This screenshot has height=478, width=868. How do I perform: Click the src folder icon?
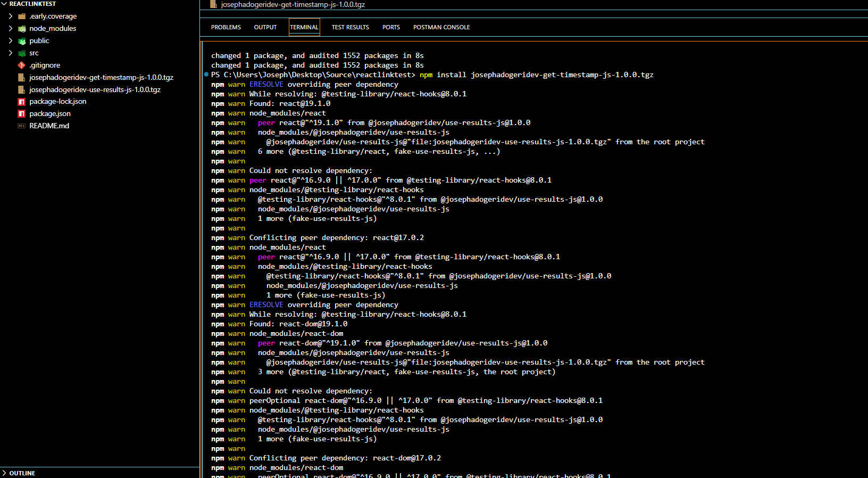click(x=22, y=53)
